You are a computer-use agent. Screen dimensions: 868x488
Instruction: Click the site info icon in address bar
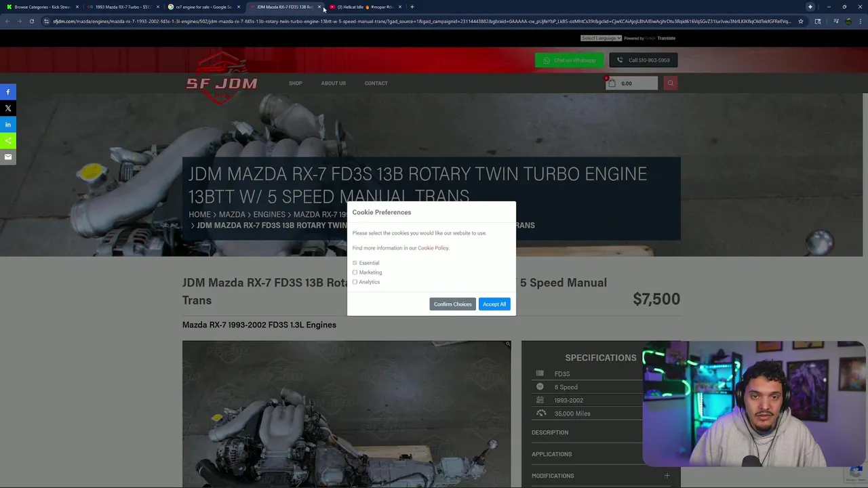46,21
